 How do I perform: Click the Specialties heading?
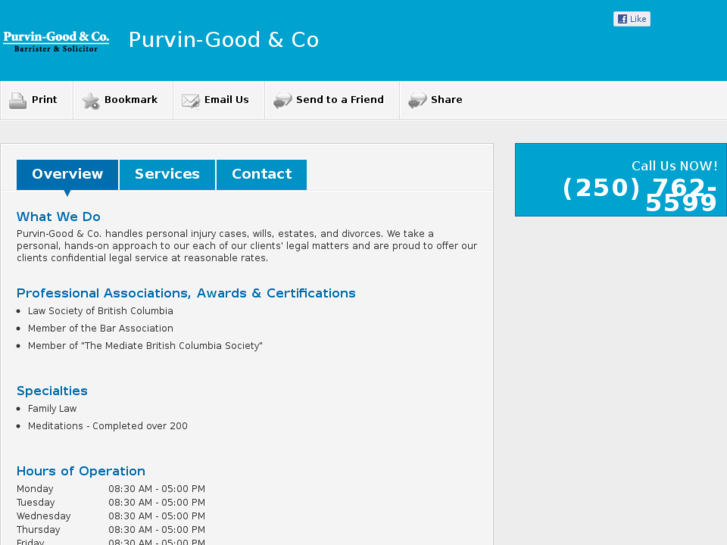pyautogui.click(x=52, y=391)
